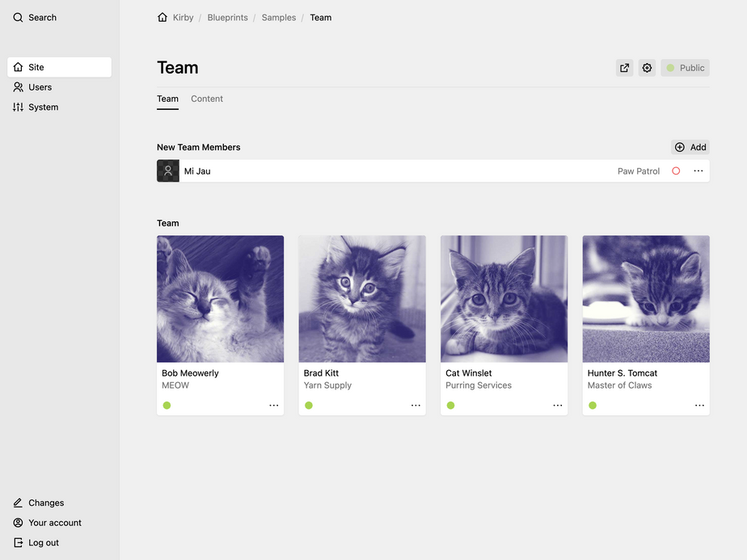The height and width of the screenshot is (560, 747).
Task: Switch to the Content tab
Action: pyautogui.click(x=207, y=99)
